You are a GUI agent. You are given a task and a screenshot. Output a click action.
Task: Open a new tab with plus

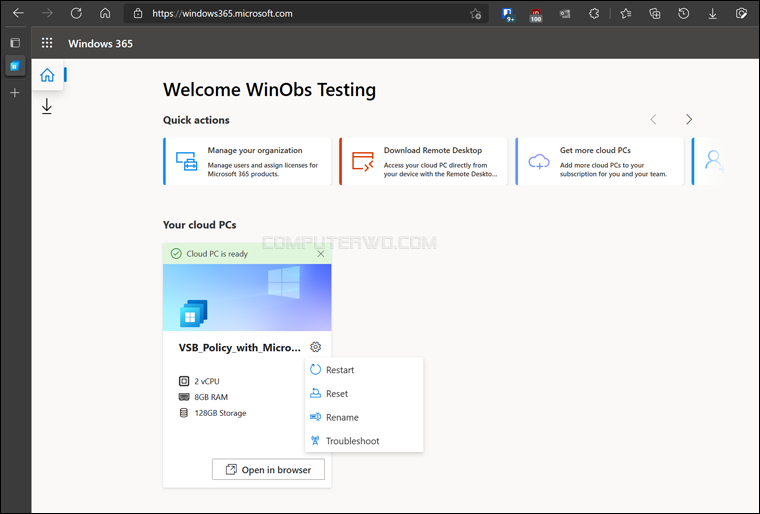point(15,93)
